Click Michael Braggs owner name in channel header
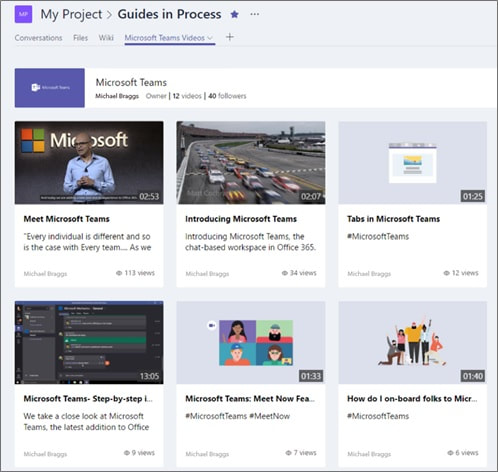 (117, 96)
